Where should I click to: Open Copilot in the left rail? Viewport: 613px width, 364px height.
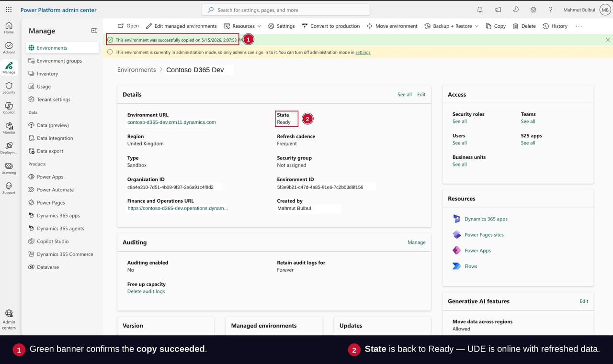click(9, 108)
